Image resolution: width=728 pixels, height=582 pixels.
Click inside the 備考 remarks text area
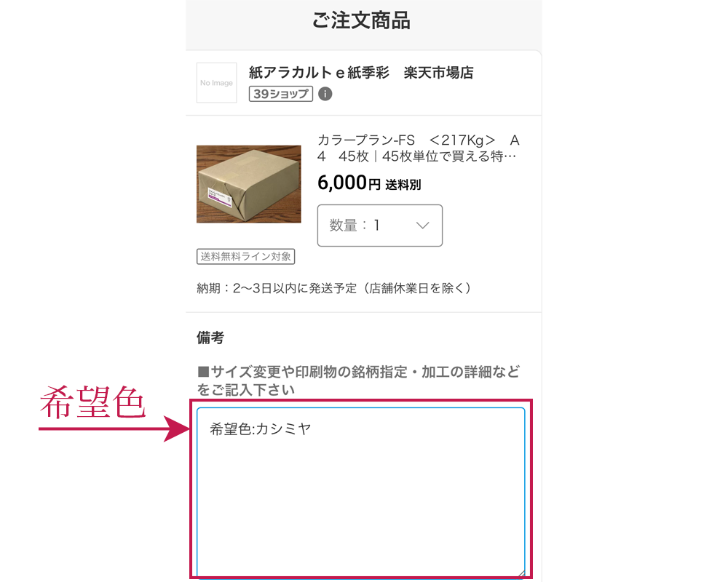(361, 492)
